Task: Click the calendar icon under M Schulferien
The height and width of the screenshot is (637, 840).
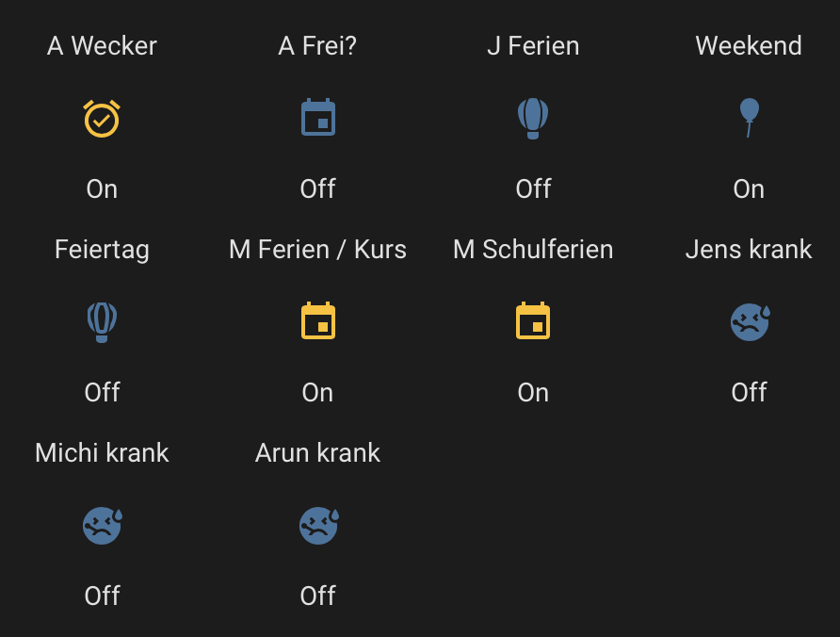Action: pyautogui.click(x=533, y=320)
